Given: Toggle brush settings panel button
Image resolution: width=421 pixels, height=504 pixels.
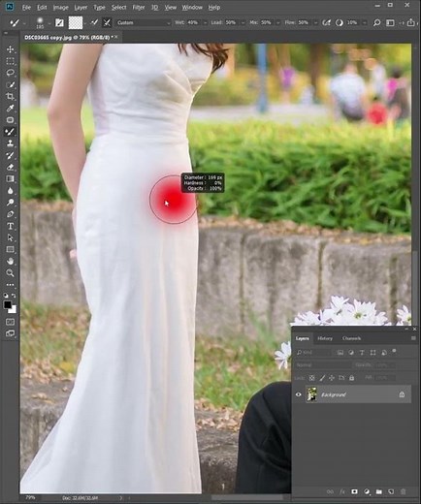Looking at the screenshot, I should (x=59, y=22).
